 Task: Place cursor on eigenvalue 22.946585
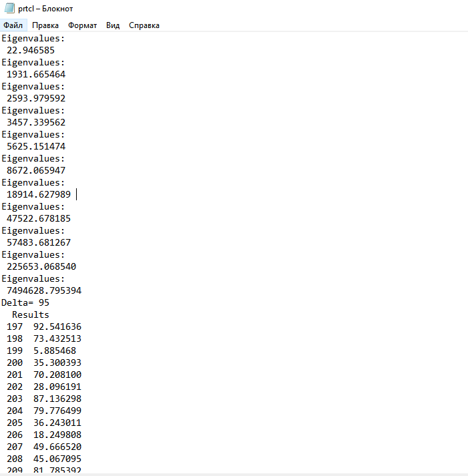(31, 50)
